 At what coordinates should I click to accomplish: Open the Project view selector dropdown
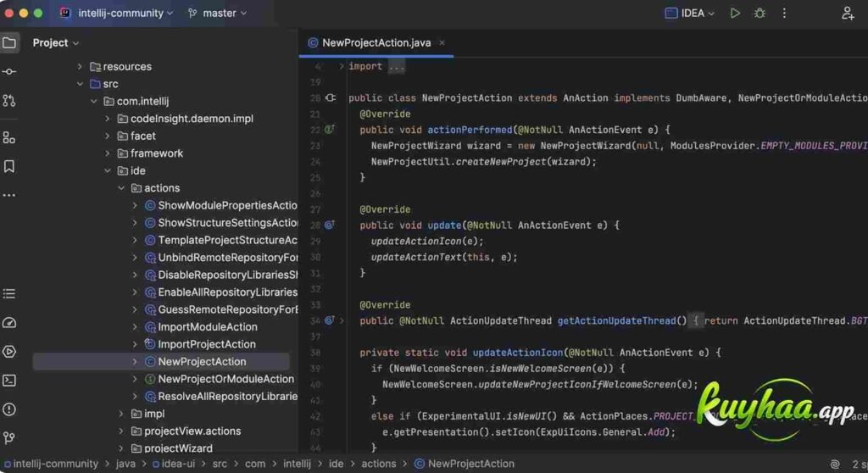55,42
